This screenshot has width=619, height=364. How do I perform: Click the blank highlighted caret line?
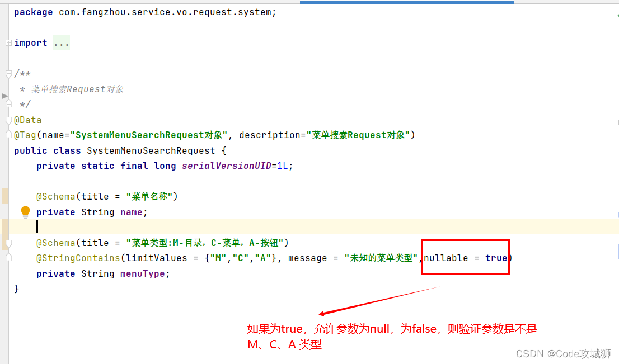click(313, 227)
